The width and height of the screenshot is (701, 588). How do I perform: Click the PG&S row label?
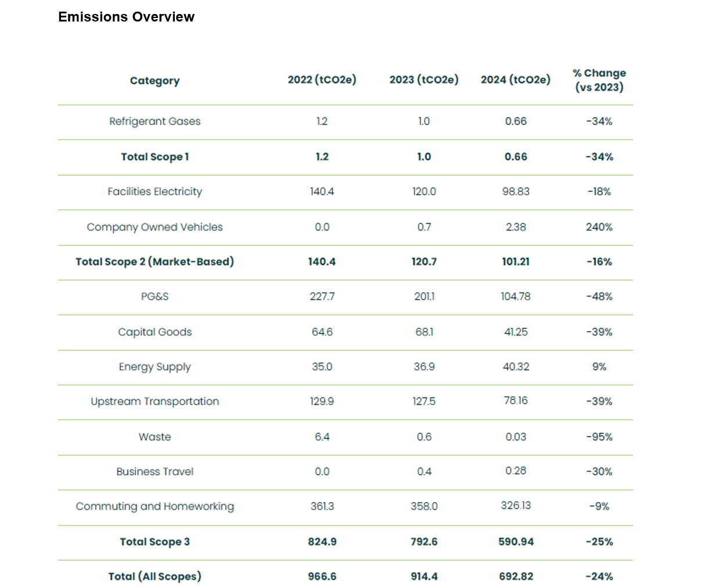coord(154,297)
